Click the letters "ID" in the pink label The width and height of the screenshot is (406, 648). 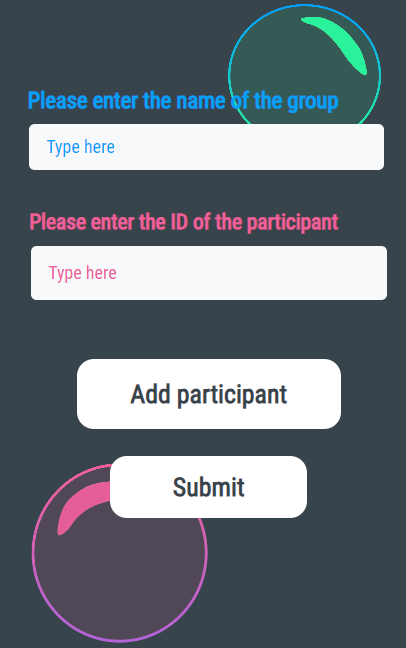coord(179,222)
